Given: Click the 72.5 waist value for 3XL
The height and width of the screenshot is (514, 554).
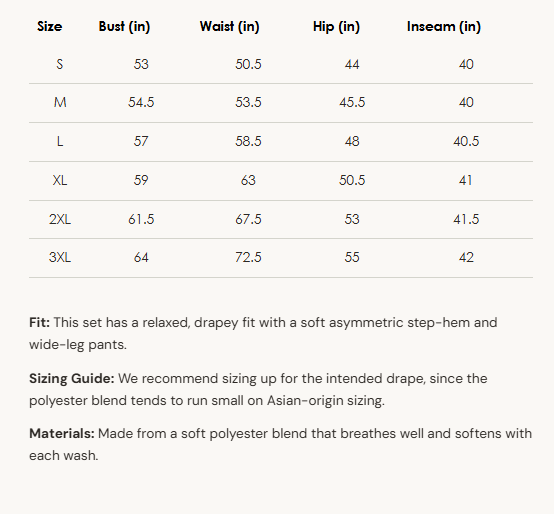Looking at the screenshot, I should pos(248,257).
